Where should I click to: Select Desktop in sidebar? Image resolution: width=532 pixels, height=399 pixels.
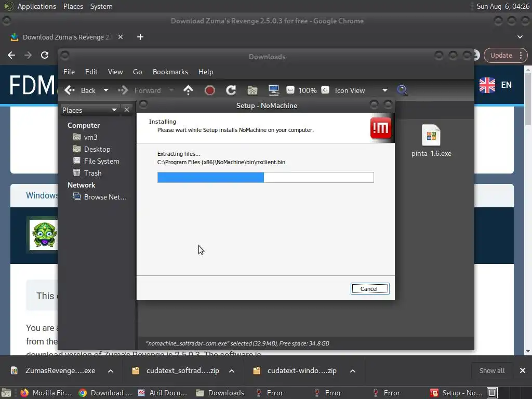[91, 149]
